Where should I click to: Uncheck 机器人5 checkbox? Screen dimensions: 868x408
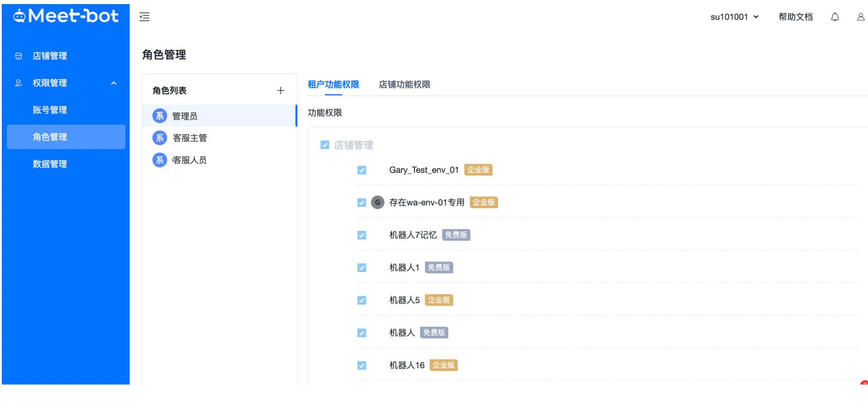coord(362,300)
